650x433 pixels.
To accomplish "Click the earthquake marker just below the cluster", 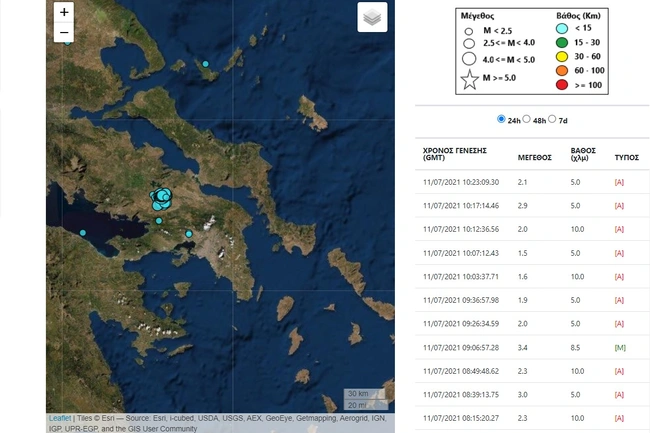I will (158, 220).
